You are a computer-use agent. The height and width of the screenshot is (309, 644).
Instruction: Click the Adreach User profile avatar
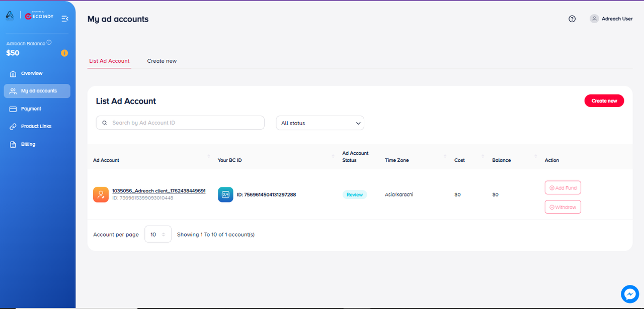595,19
